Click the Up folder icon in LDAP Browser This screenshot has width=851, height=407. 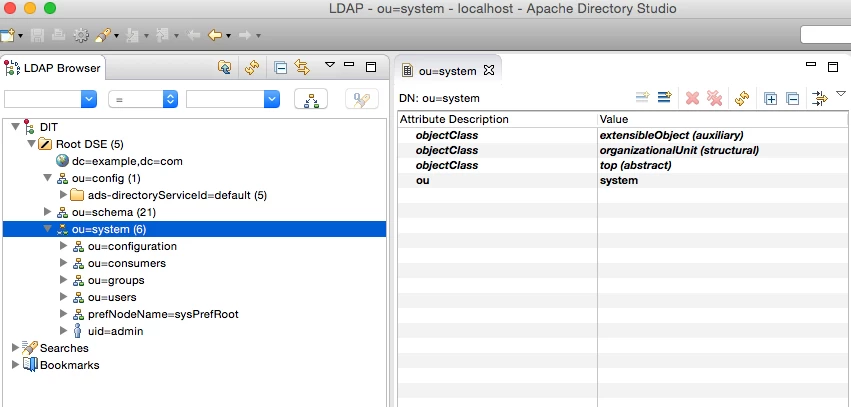(224, 67)
